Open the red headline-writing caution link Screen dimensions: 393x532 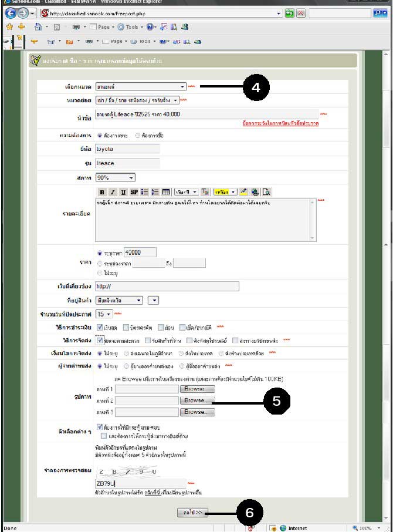[x=280, y=123]
